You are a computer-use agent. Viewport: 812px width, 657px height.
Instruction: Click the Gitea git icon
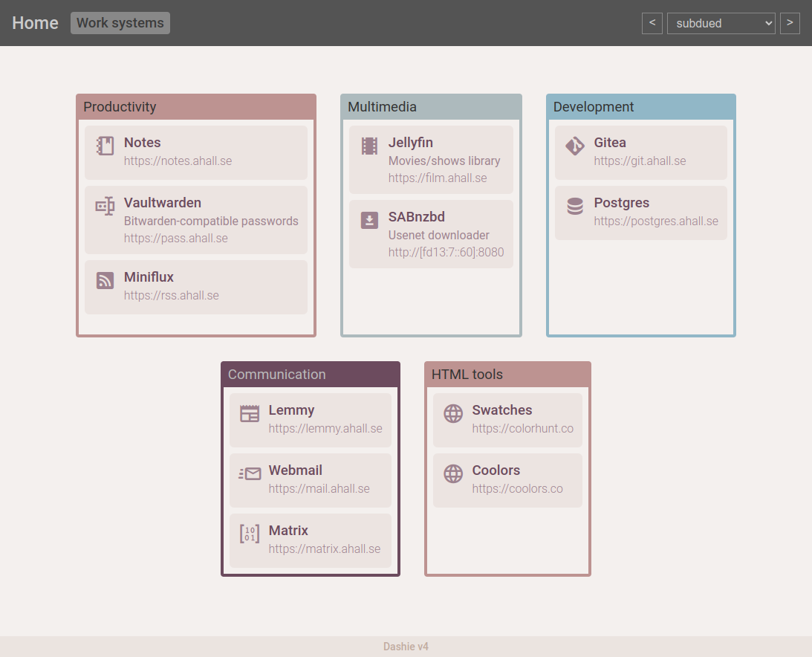point(575,146)
